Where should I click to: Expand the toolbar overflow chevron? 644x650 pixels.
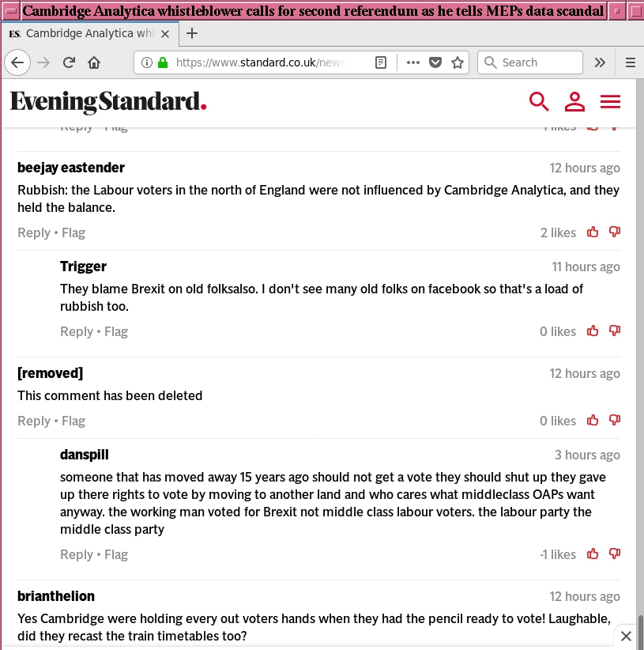[x=600, y=62]
